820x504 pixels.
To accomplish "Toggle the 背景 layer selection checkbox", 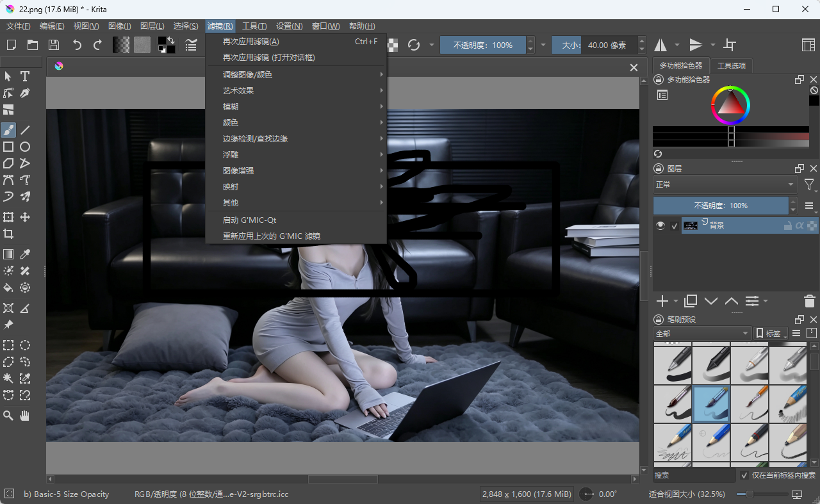I will (674, 225).
